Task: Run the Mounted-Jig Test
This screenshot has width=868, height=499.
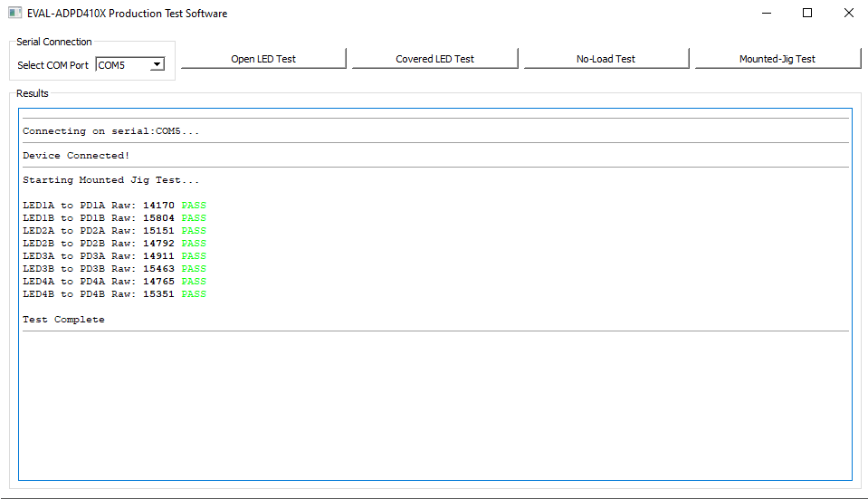Action: pyautogui.click(x=777, y=59)
